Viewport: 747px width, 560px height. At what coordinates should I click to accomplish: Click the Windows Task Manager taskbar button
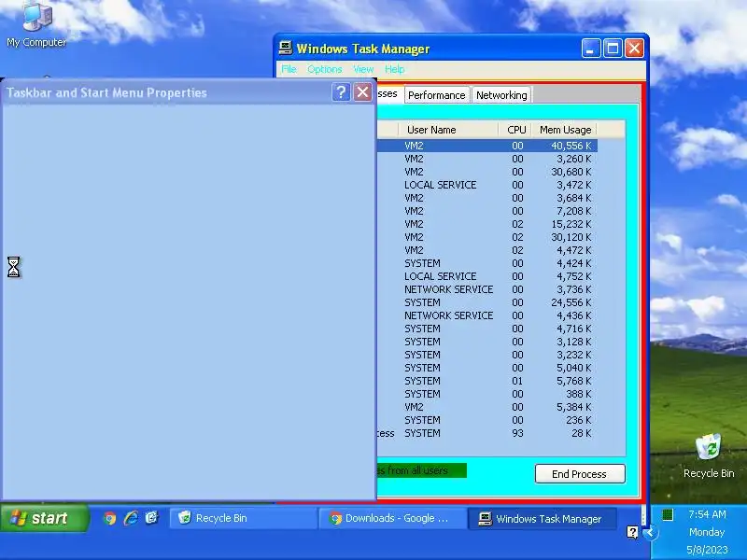click(x=543, y=519)
